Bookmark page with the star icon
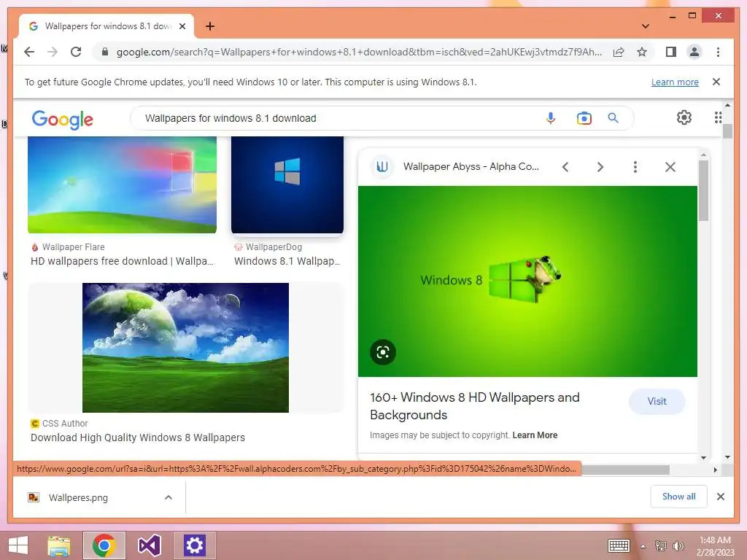The image size is (747, 560). pyautogui.click(x=642, y=52)
